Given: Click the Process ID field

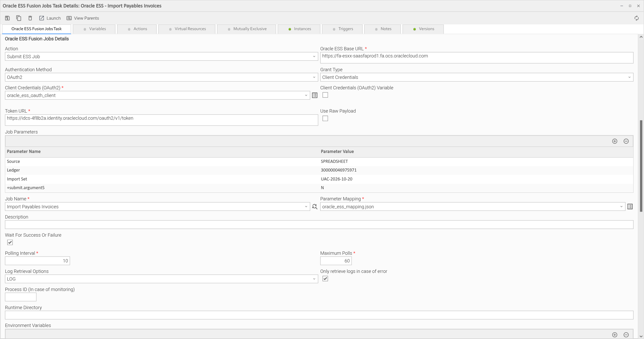Looking at the screenshot, I should point(21,297).
